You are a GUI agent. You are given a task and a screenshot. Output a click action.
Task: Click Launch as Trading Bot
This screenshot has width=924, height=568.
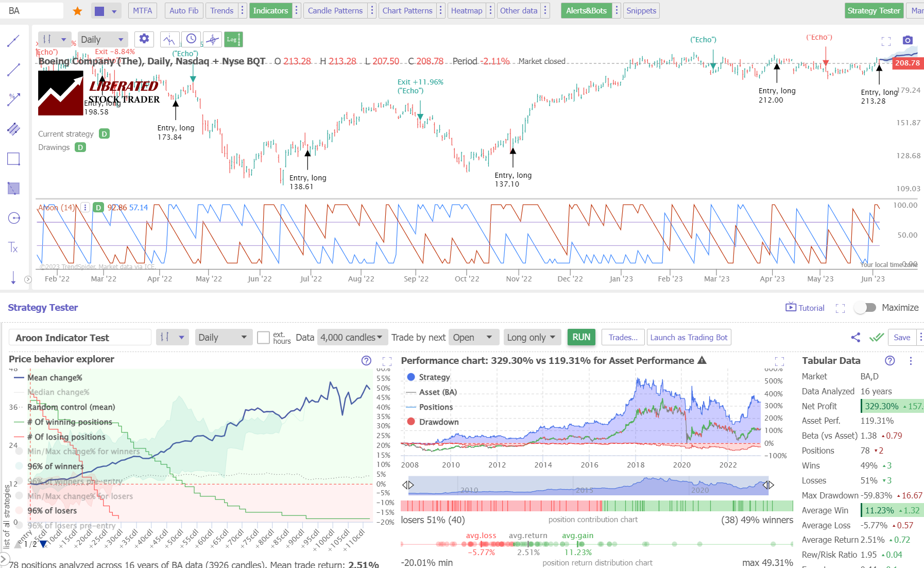point(689,337)
